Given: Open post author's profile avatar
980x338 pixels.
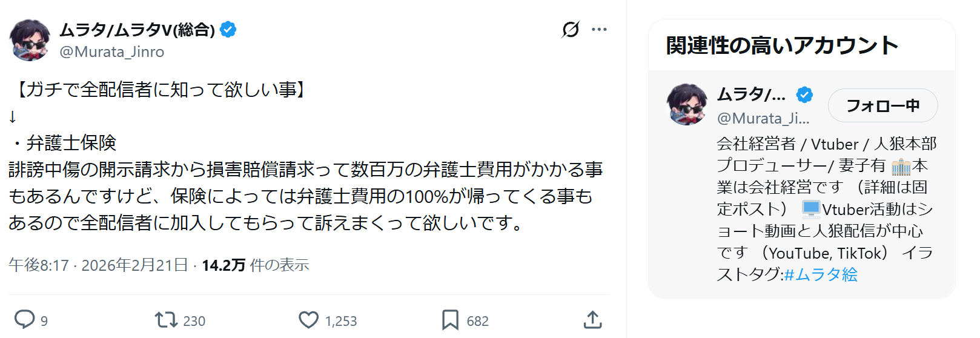Looking at the screenshot, I should (30, 40).
